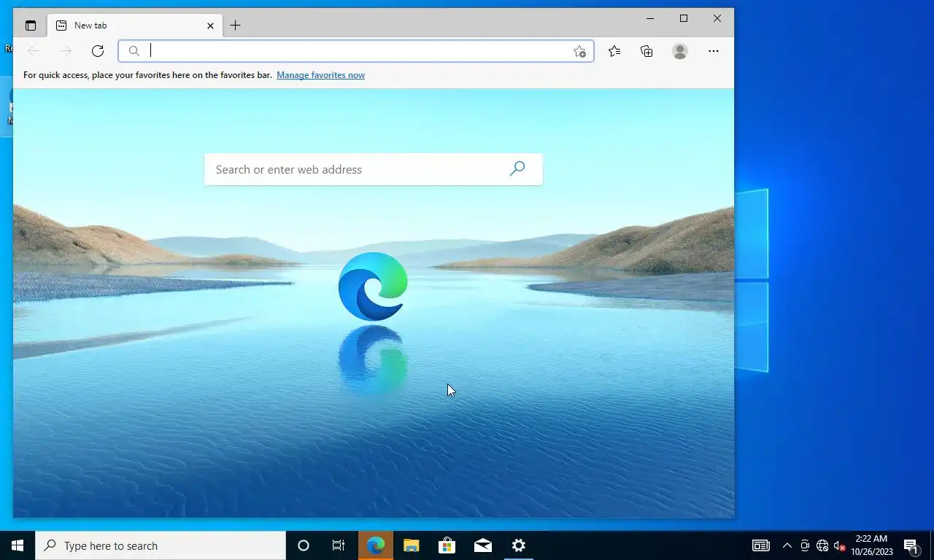Open Action Center notifications icon
This screenshot has height=560, width=934.
(x=911, y=545)
